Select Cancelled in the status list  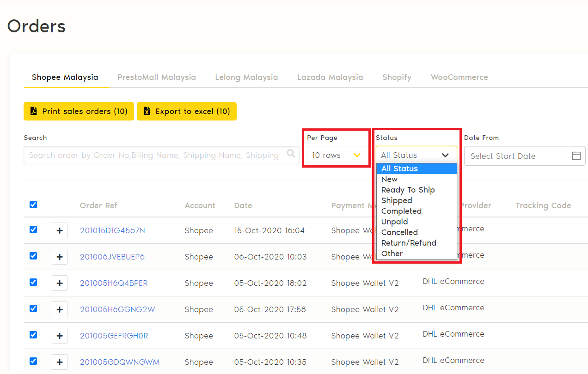click(399, 232)
